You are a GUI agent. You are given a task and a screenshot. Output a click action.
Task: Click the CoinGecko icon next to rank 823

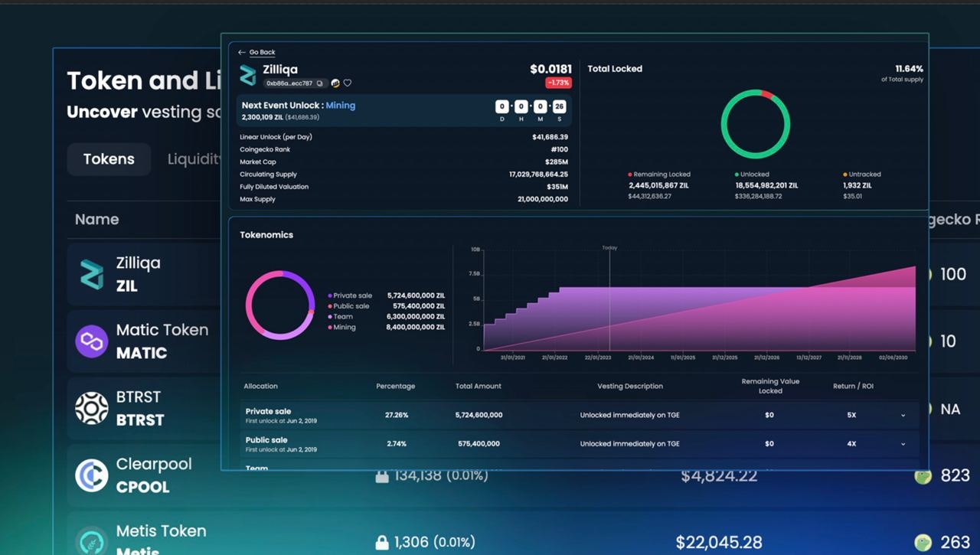[923, 476]
